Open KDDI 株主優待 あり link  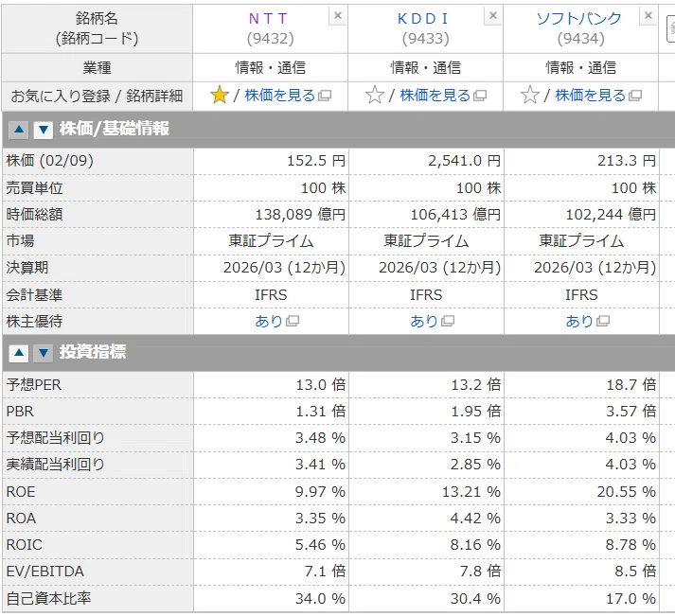[x=424, y=321]
